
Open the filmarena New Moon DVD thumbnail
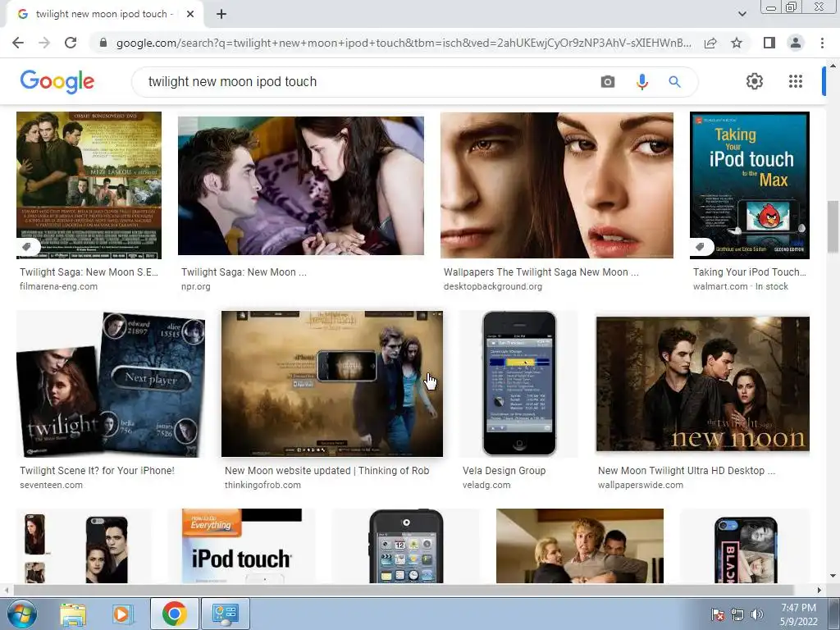point(89,185)
